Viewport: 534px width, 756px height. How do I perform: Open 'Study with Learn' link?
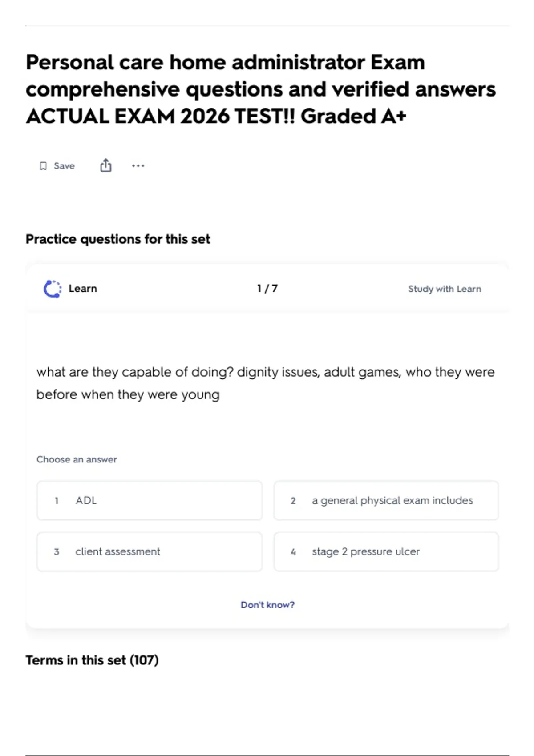445,289
